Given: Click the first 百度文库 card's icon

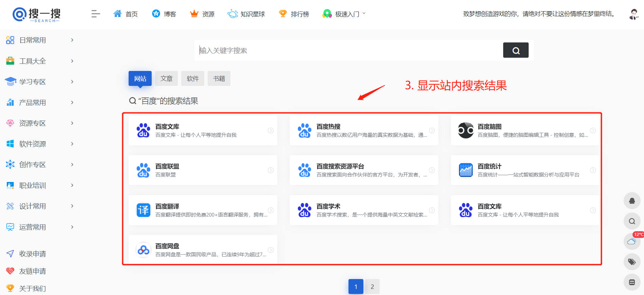Looking at the screenshot, I should click(x=144, y=130).
